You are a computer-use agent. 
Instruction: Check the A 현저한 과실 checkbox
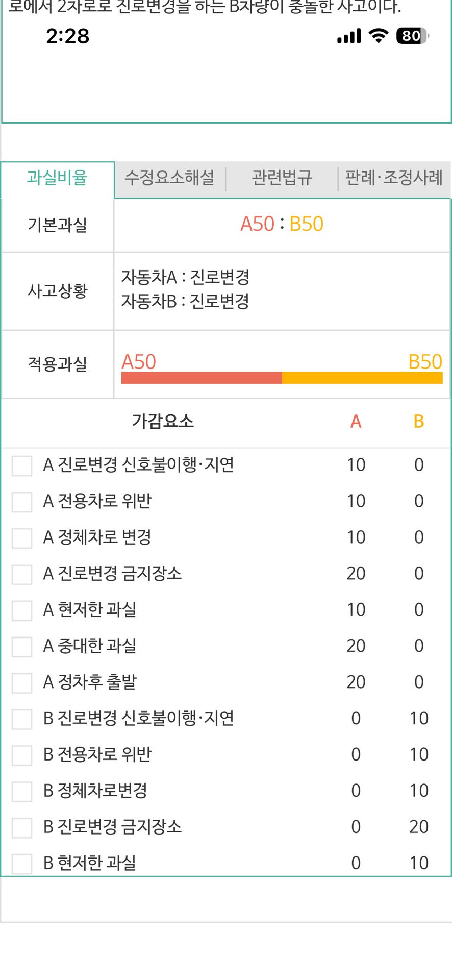[22, 610]
